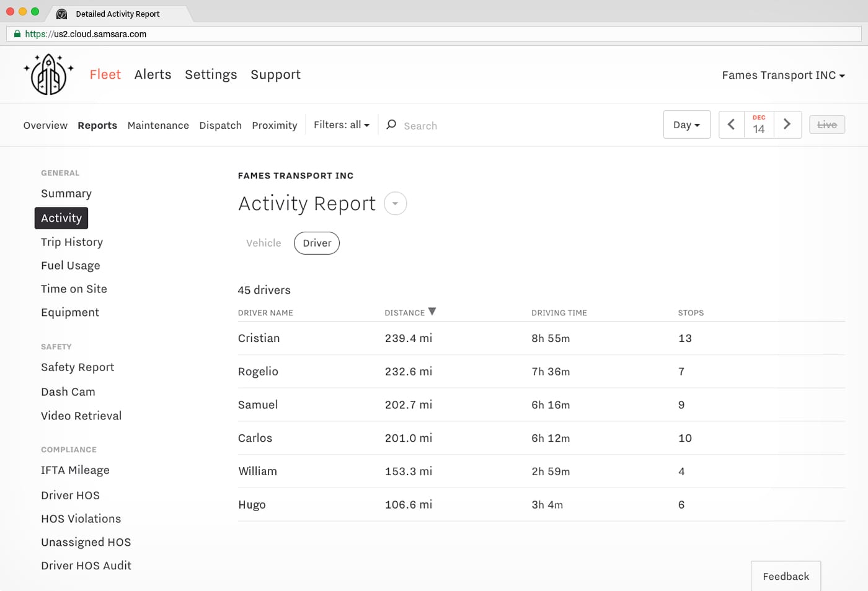This screenshot has height=591, width=868.
Task: Open the Activity Report dropdown circle
Action: 396,203
